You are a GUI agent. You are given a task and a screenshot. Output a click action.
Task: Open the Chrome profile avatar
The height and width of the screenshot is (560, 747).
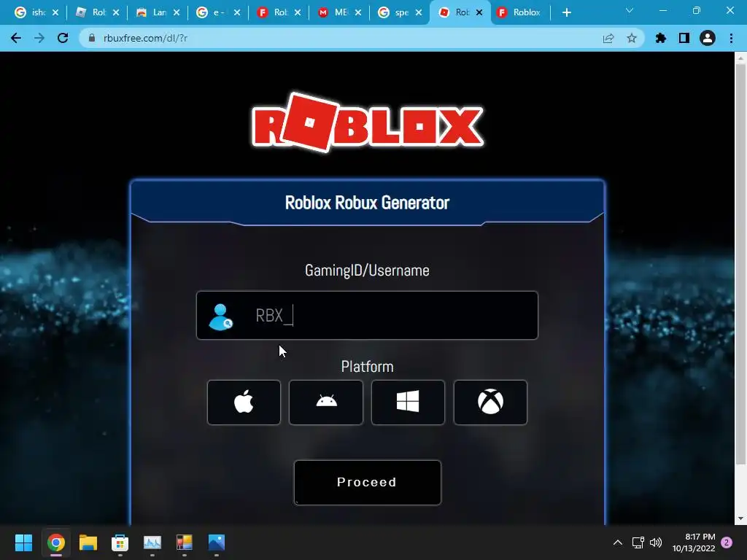[708, 38]
